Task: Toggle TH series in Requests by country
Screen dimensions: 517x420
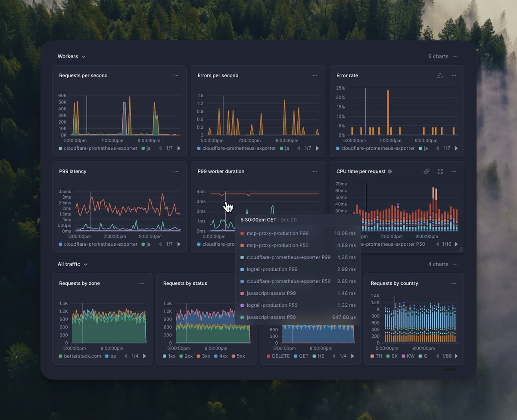Action: [x=377, y=356]
